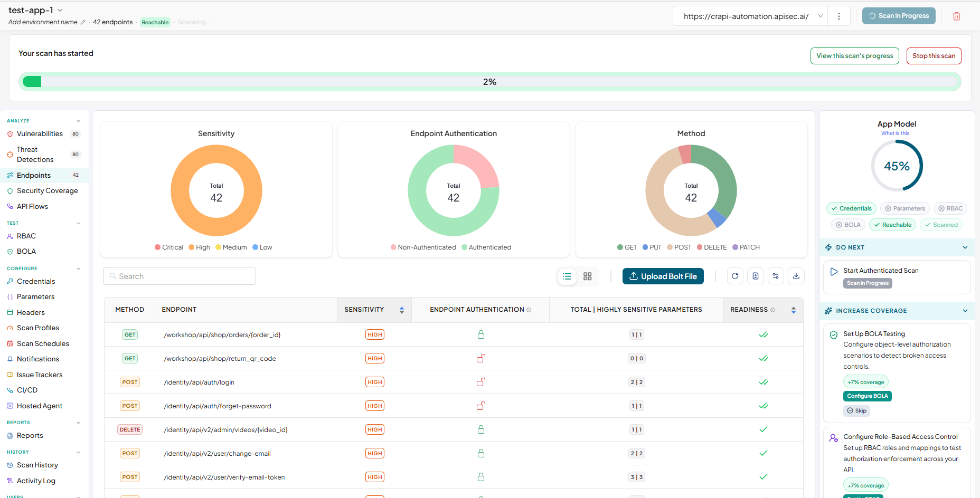Click the document report icon in table toolbar
Viewport: 980px width, 498px height.
click(756, 276)
